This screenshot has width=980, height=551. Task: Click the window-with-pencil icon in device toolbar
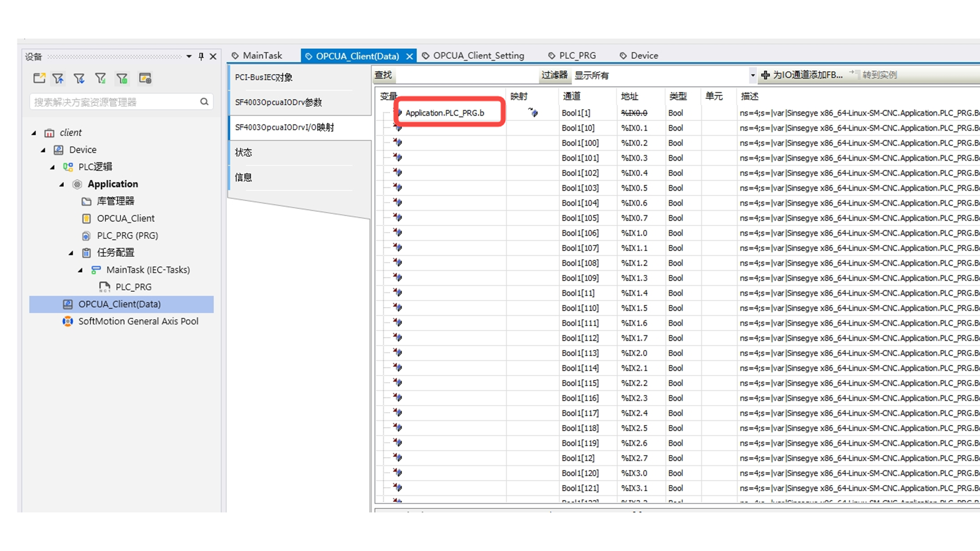pos(145,78)
